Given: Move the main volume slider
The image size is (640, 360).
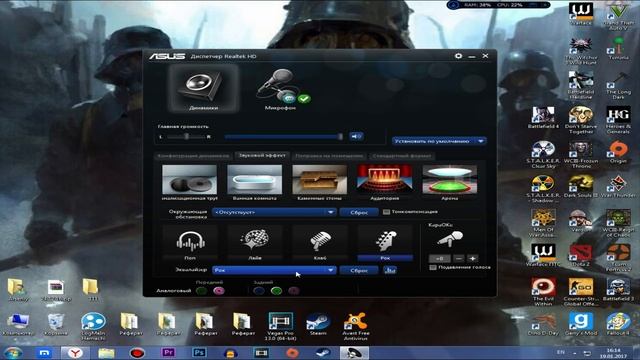Looking at the screenshot, I should (x=340, y=137).
